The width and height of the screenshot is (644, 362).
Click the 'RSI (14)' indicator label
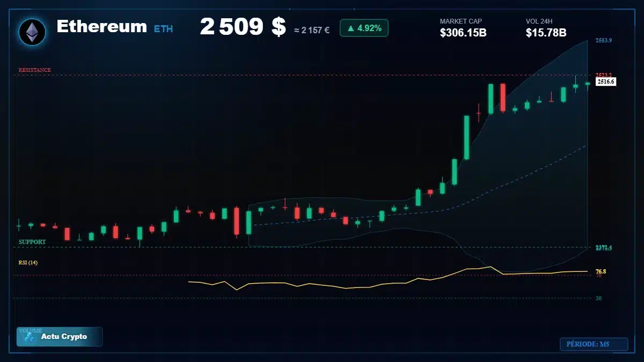click(28, 262)
